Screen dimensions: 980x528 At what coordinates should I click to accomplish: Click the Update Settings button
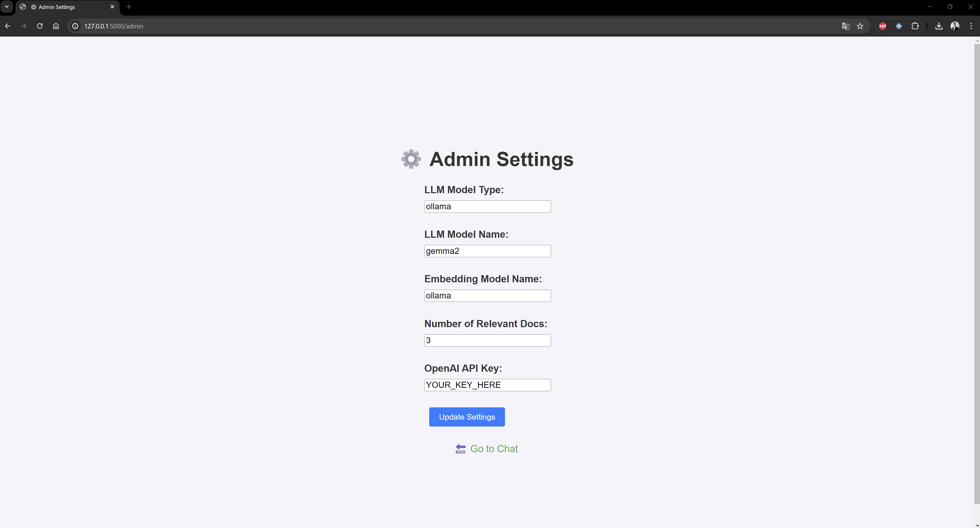[x=467, y=417]
